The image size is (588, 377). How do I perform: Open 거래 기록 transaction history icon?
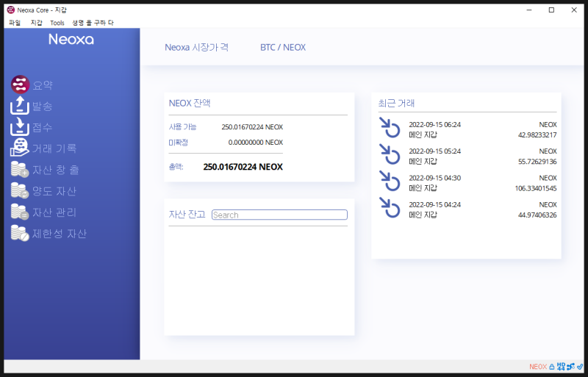click(20, 148)
